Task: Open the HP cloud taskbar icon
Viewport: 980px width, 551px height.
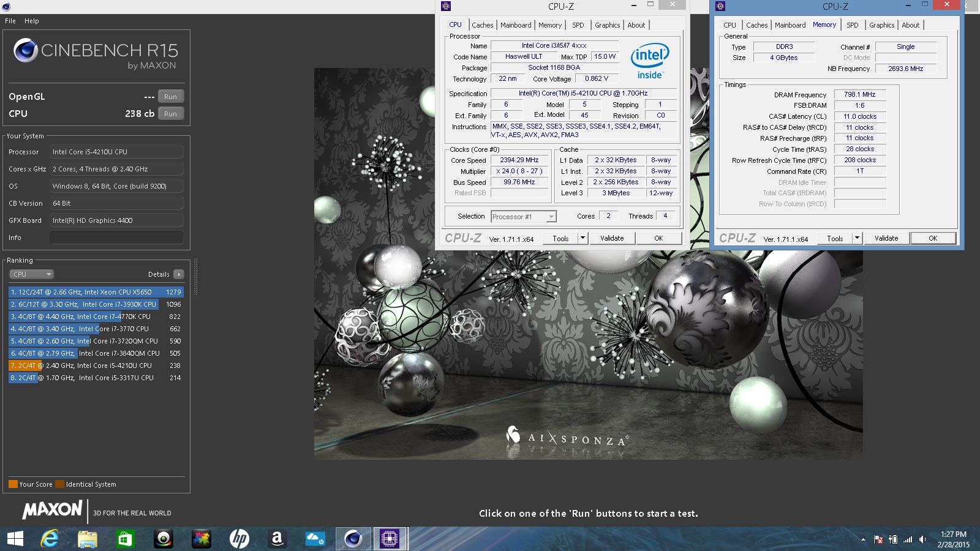Action: point(315,539)
